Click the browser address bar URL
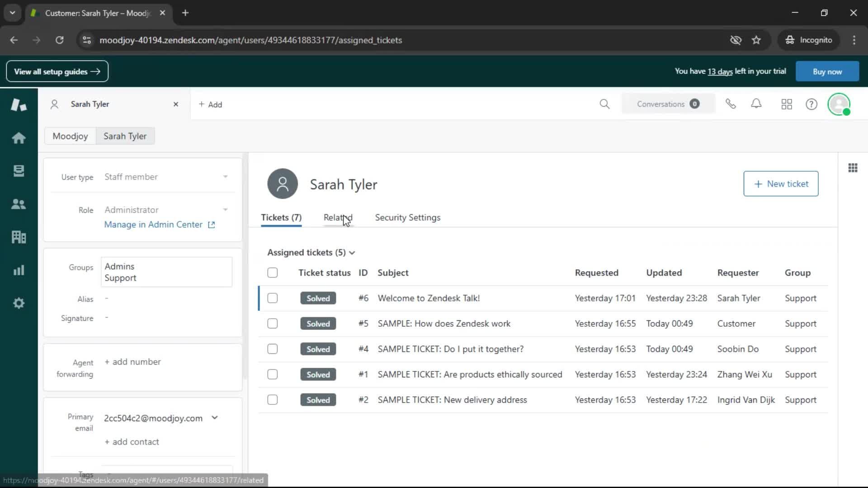The width and height of the screenshot is (868, 488). pos(250,40)
